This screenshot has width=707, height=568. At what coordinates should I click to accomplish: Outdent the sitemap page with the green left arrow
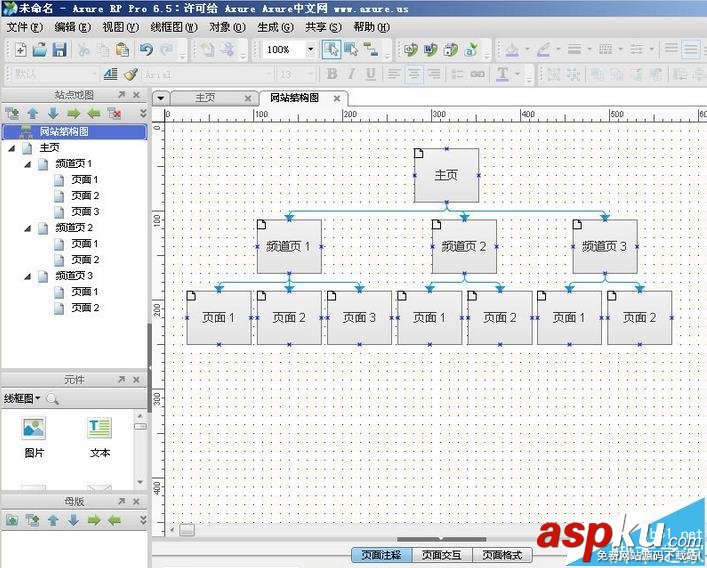(x=94, y=113)
